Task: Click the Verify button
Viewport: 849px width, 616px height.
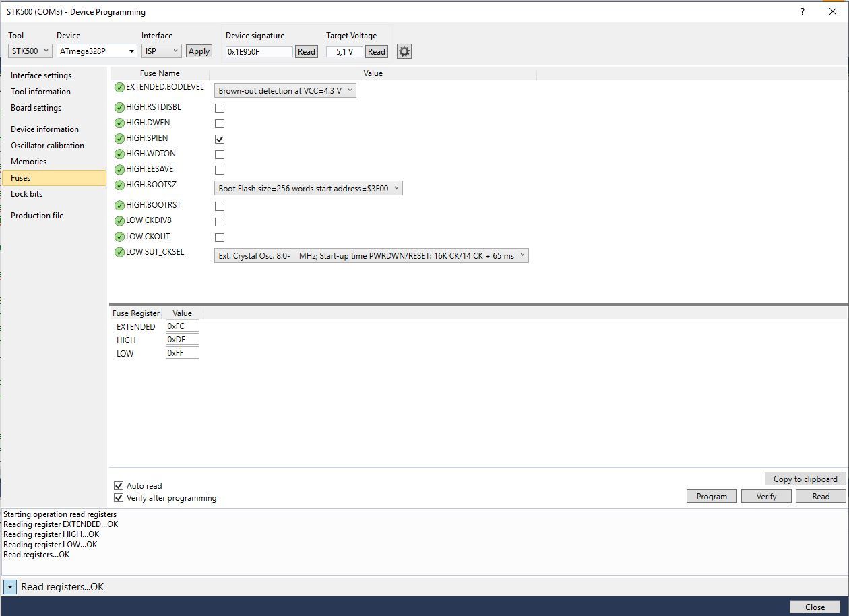Action: click(766, 496)
